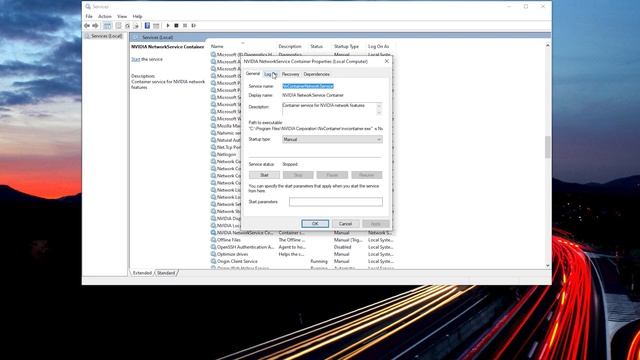Open the Action menu
640x360 pixels.
tap(105, 16)
